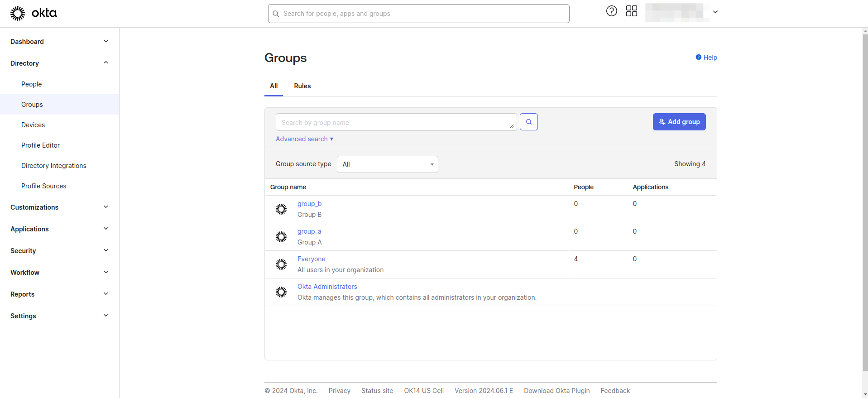Open the help question mark icon
Screen dimensions: 868x398
[x=611, y=11]
